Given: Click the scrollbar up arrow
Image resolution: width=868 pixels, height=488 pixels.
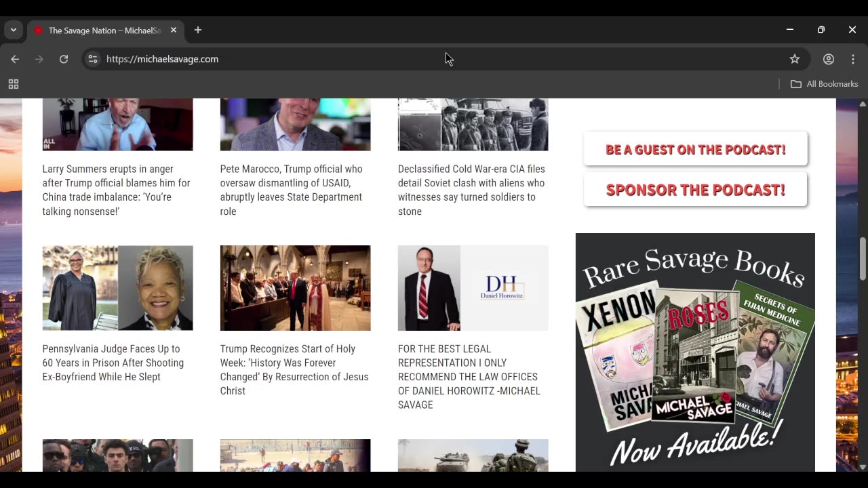Looking at the screenshot, I should [x=863, y=104].
